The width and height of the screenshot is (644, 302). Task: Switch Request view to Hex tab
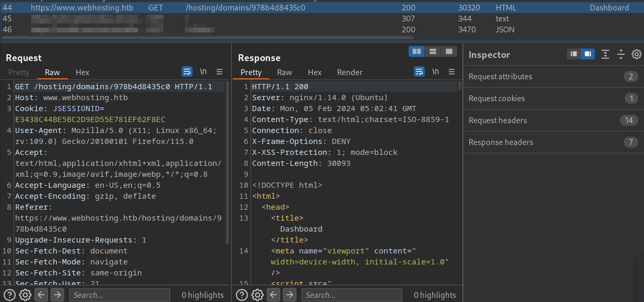pyautogui.click(x=82, y=73)
